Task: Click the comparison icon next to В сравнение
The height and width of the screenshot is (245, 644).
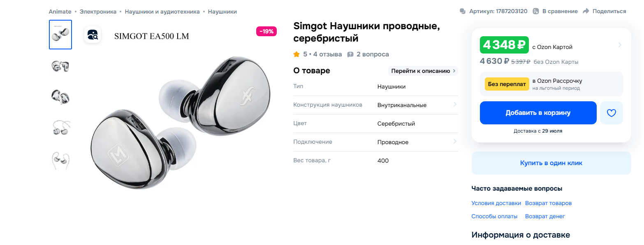Action: pyautogui.click(x=535, y=11)
